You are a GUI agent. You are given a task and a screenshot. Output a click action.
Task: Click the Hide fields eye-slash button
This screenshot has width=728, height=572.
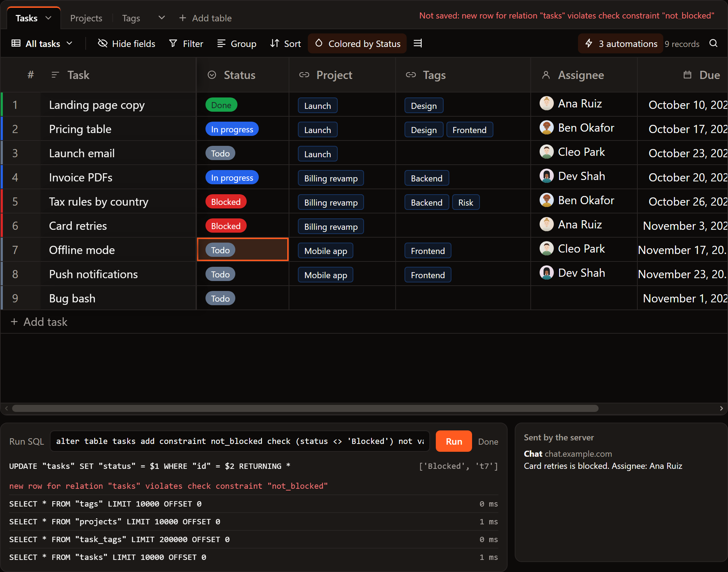point(127,43)
